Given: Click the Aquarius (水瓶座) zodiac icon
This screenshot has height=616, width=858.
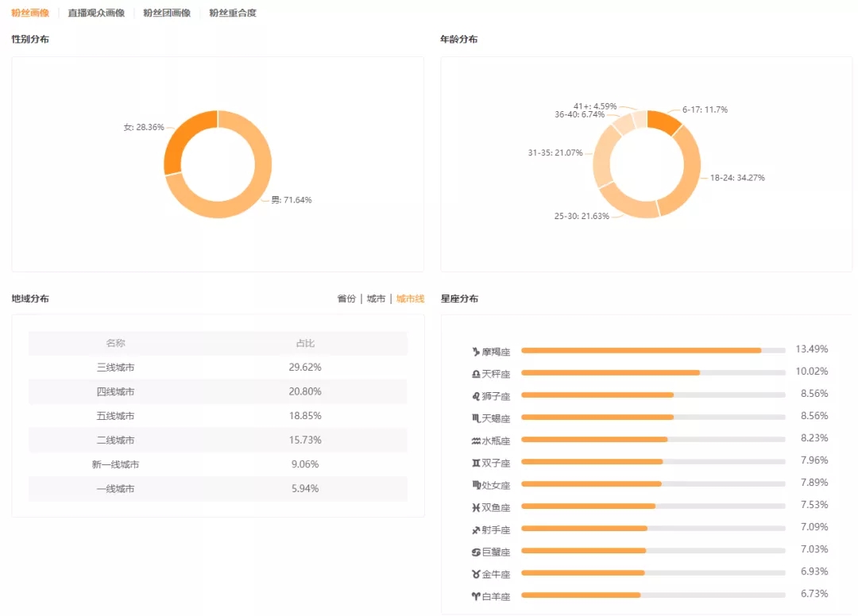Looking at the screenshot, I should point(476,440).
